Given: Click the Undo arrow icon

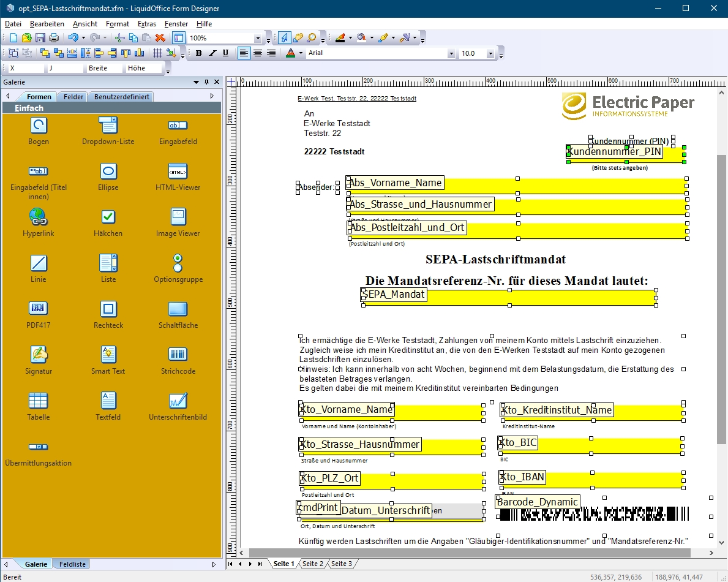Looking at the screenshot, I should click(x=73, y=38).
